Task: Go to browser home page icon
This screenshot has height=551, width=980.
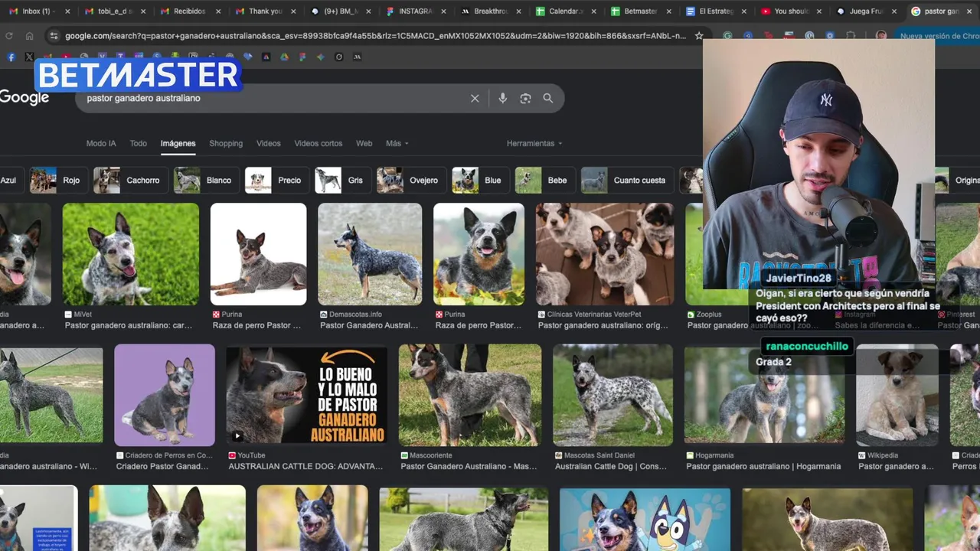Action: point(30,36)
